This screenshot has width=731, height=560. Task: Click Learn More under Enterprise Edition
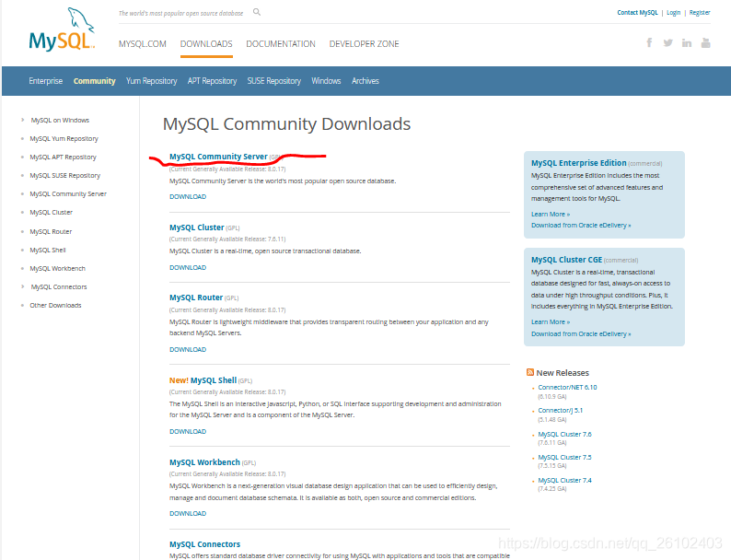pyautogui.click(x=551, y=214)
